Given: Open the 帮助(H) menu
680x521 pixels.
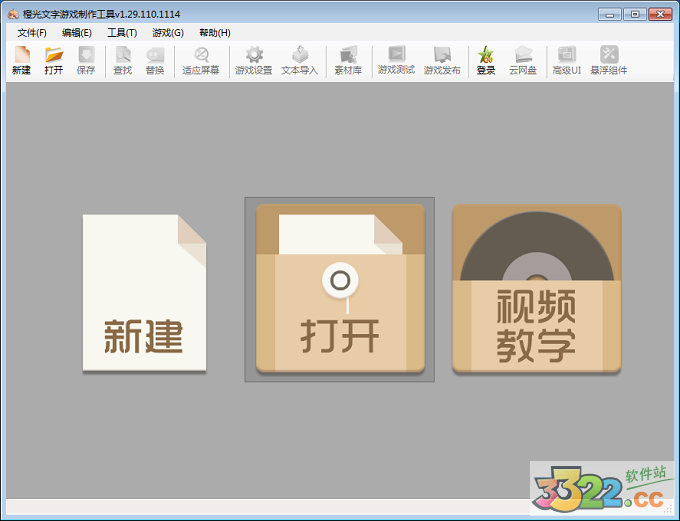Looking at the screenshot, I should (x=215, y=33).
